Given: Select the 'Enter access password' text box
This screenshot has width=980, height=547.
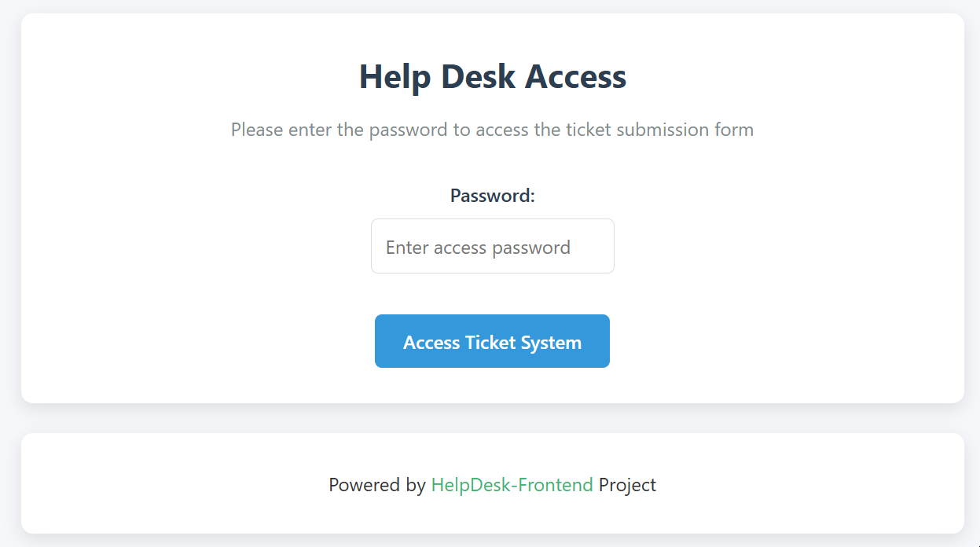Looking at the screenshot, I should [492, 245].
